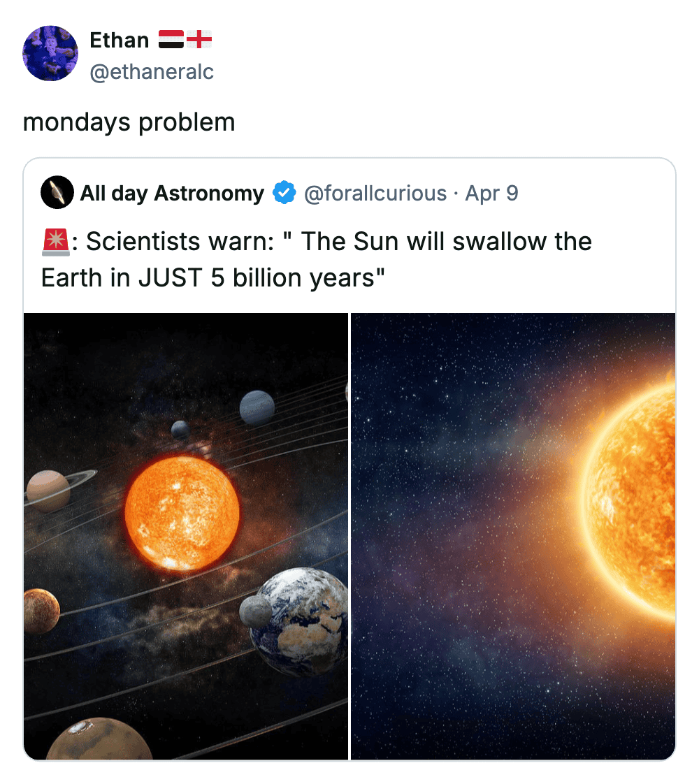The height and width of the screenshot is (784, 699).
Task: Click ringed Saturn in the solar system image
Action: (x=49, y=491)
